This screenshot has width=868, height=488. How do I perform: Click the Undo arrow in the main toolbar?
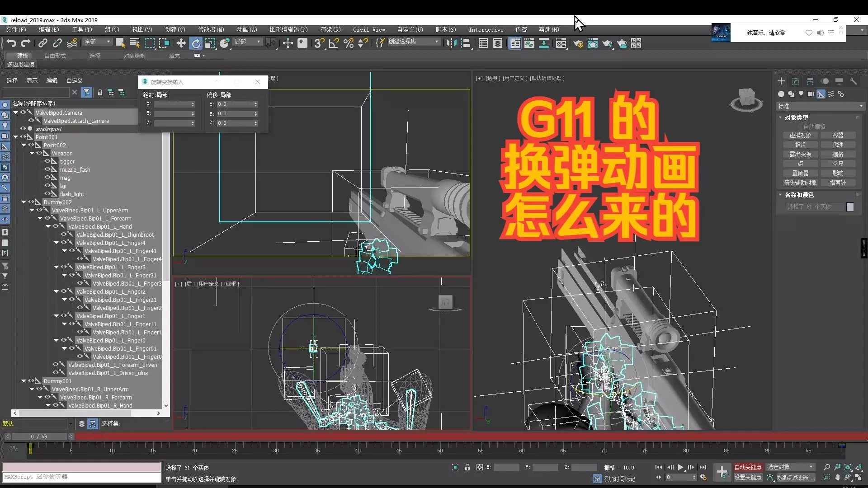[11, 43]
